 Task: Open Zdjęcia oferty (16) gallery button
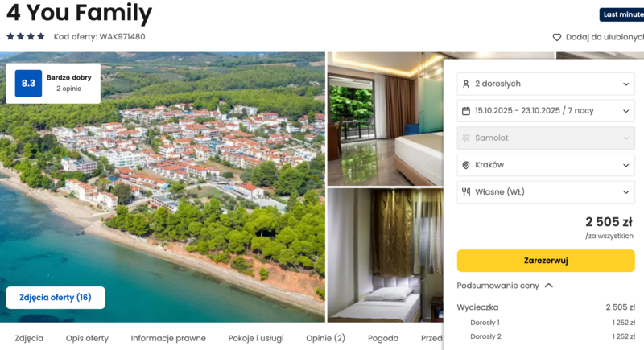click(56, 298)
